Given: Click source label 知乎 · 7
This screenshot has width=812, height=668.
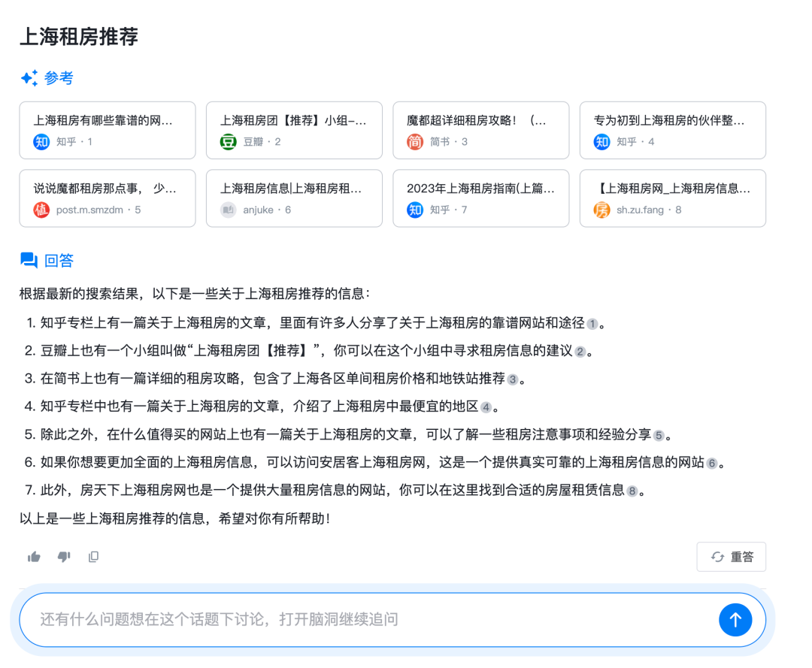Looking at the screenshot, I should [x=448, y=210].
